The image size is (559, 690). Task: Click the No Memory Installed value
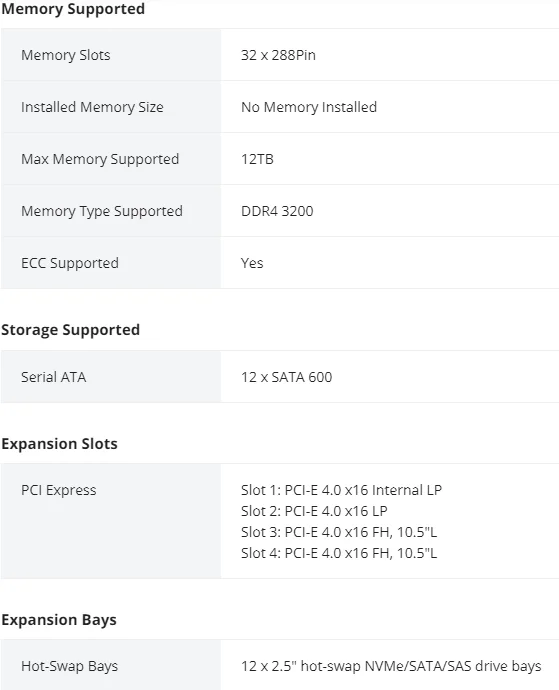coord(309,107)
